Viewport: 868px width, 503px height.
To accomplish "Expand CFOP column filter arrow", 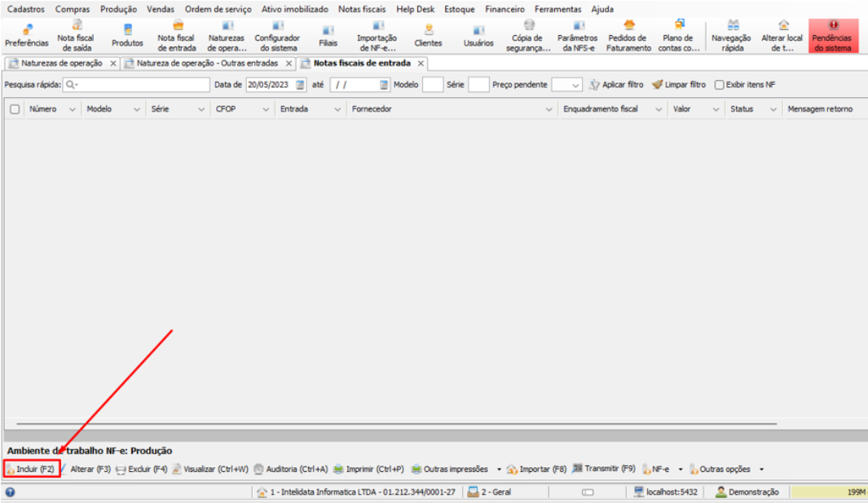I will pyautogui.click(x=266, y=110).
